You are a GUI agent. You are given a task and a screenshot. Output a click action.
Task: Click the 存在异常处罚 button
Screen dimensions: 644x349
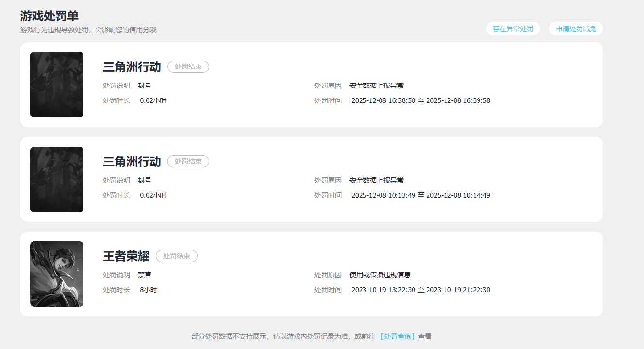[x=512, y=29]
